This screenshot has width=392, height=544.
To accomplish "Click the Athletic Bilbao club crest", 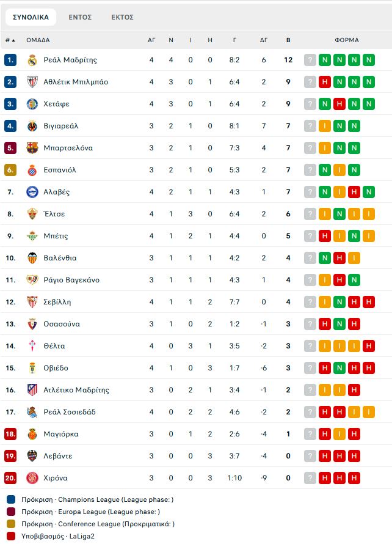I will [32, 82].
